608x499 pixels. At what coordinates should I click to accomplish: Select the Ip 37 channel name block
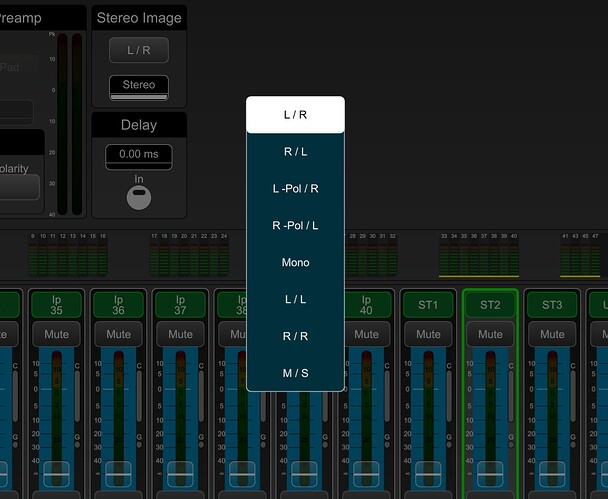(180, 305)
